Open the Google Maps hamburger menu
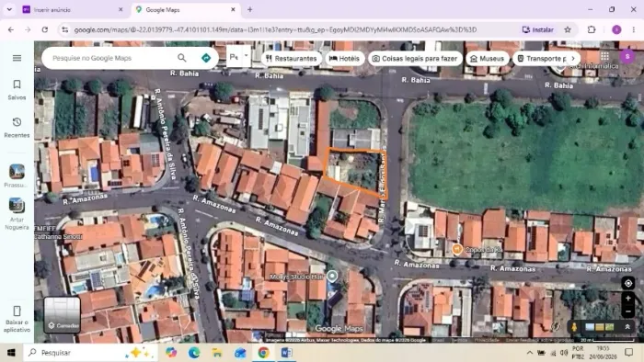Screen dimensions: 644x362 coord(17,58)
